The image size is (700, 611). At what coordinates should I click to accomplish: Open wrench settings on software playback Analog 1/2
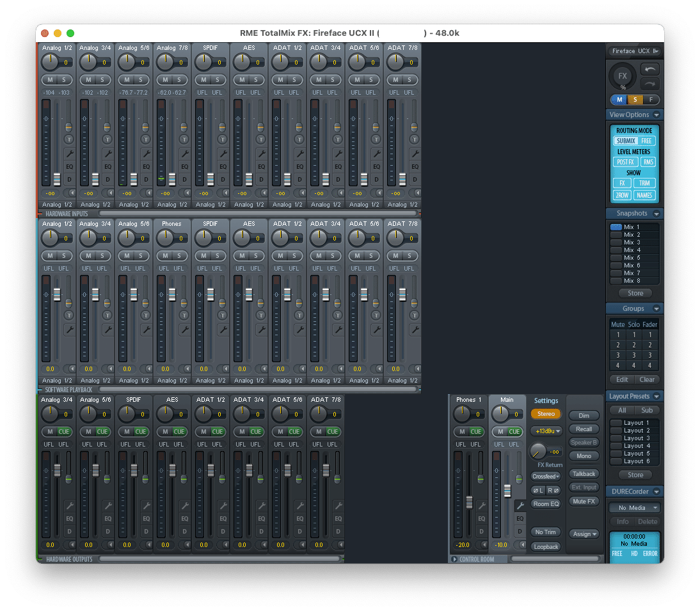tap(69, 330)
